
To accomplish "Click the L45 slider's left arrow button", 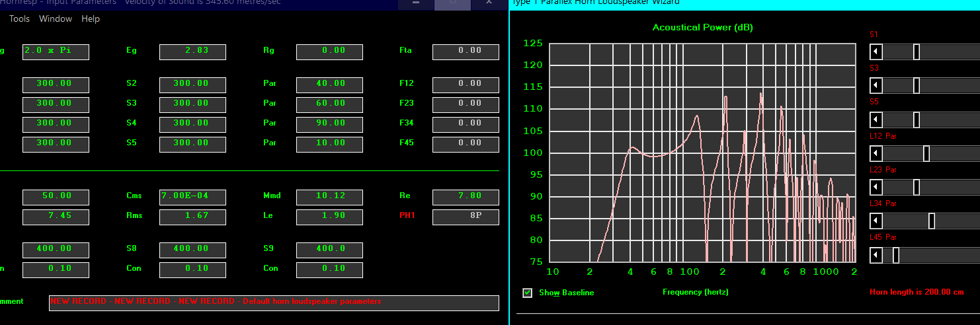I will [x=876, y=255].
